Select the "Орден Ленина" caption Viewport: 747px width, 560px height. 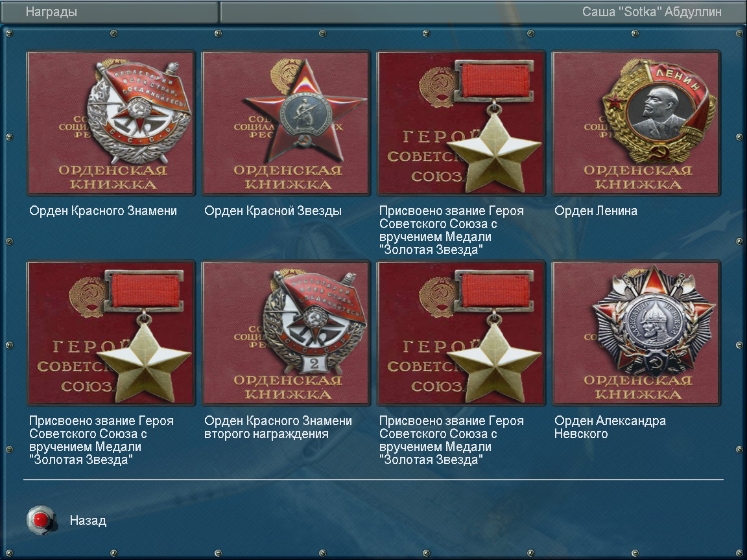coord(595,211)
